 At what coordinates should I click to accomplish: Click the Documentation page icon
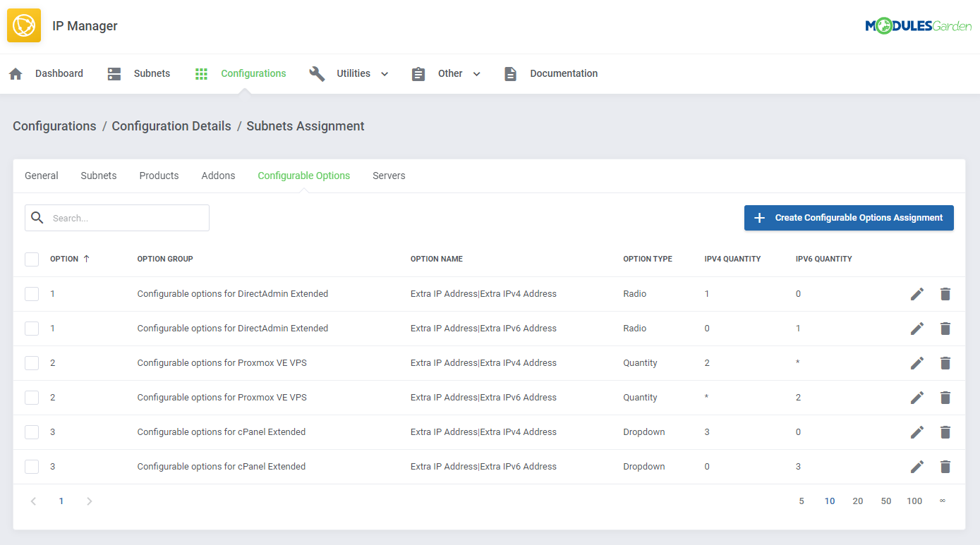tap(510, 73)
